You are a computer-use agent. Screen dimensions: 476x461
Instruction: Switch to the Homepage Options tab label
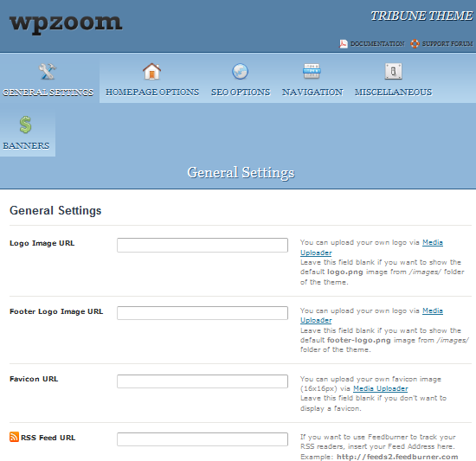click(x=152, y=93)
